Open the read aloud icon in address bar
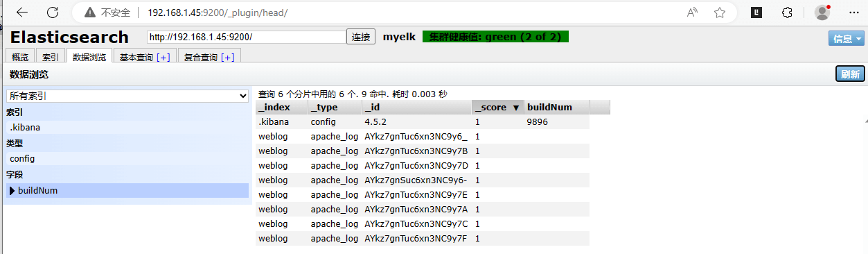The image size is (868, 254). [x=692, y=12]
